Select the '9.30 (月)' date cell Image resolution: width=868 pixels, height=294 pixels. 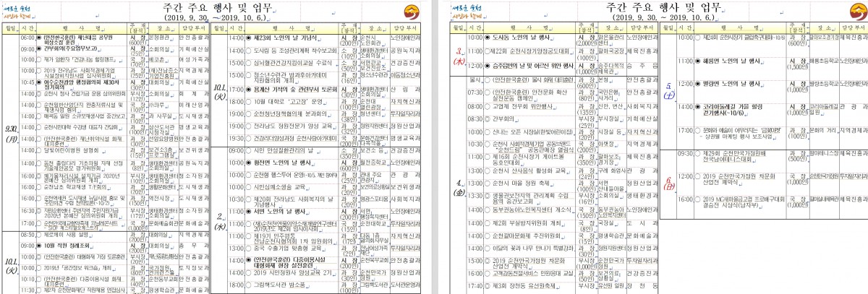[x=11, y=133]
